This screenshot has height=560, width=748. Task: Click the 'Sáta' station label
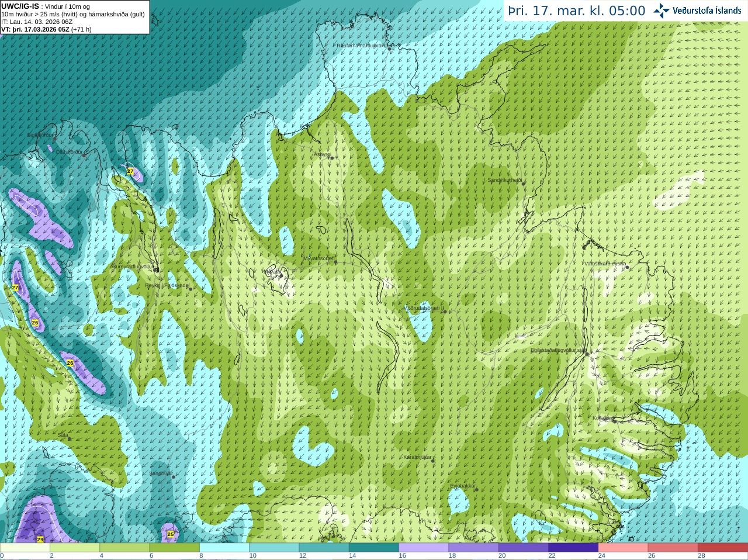63,435
